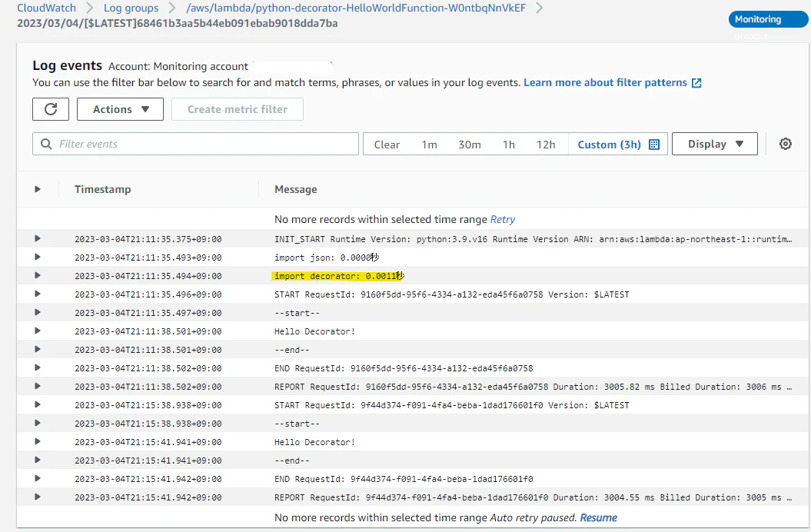Screen dimensions: 811x532
Task: Select the 1m time range
Action: coord(429,145)
